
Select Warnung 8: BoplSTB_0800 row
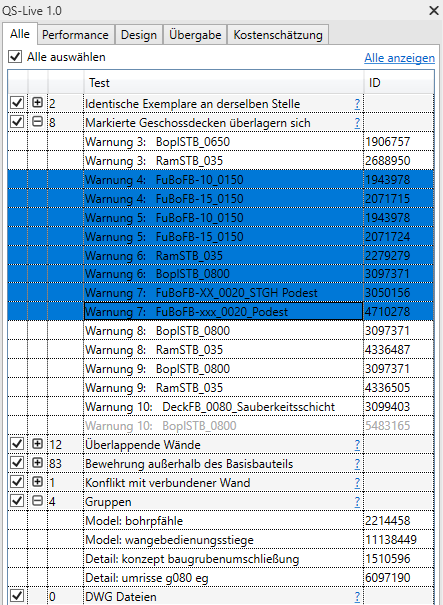pos(221,331)
